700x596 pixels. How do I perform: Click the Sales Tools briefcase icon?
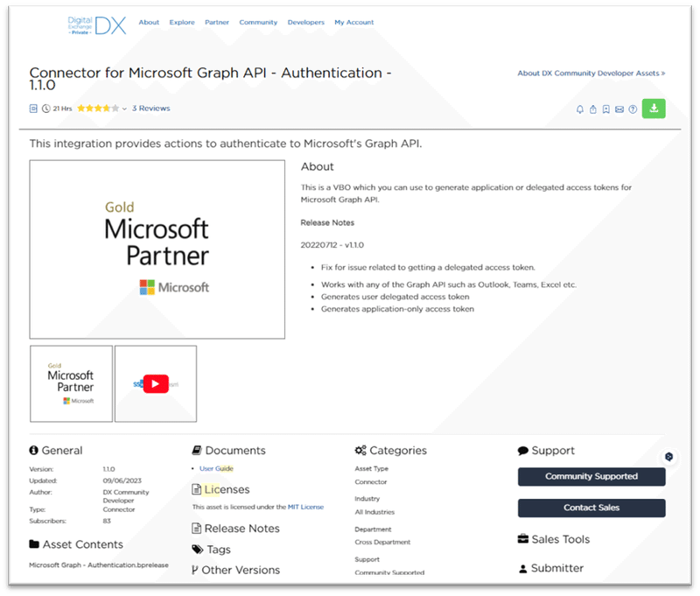tap(522, 539)
